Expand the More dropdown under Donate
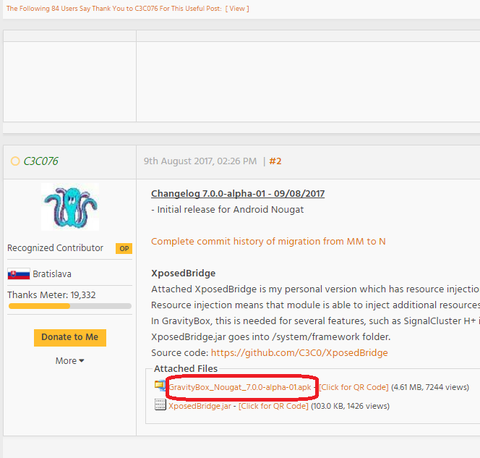This screenshot has height=458, width=480. [70, 361]
